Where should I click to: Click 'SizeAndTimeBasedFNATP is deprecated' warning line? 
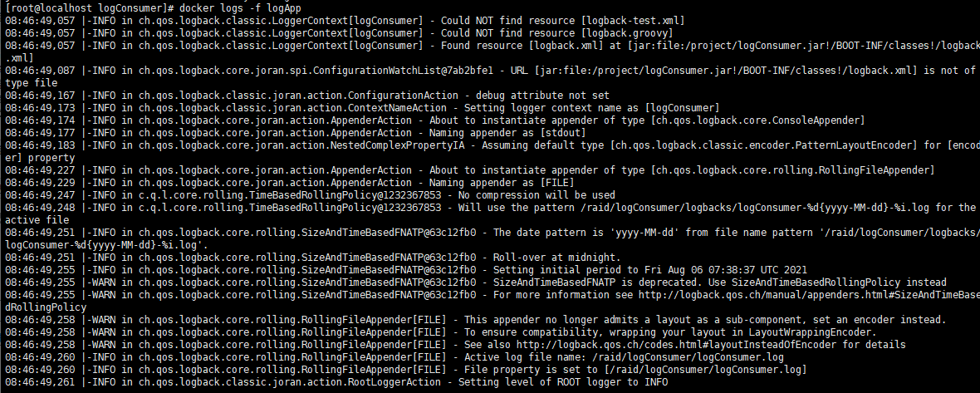pos(476,282)
